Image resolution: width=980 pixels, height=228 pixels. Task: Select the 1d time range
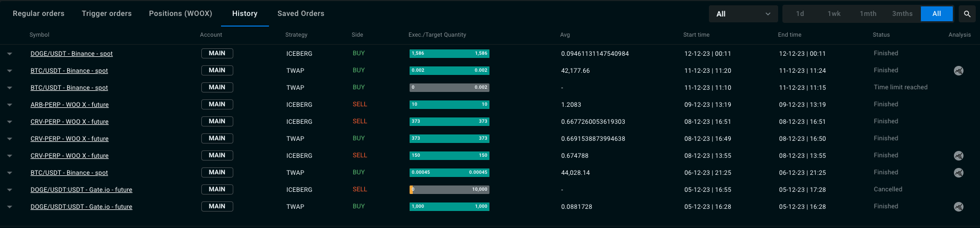tap(800, 14)
